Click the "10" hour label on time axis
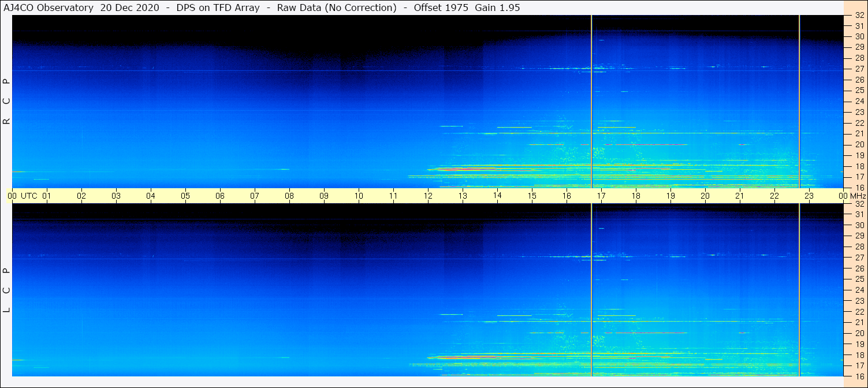Screen dimensions: 868x388 [359, 196]
